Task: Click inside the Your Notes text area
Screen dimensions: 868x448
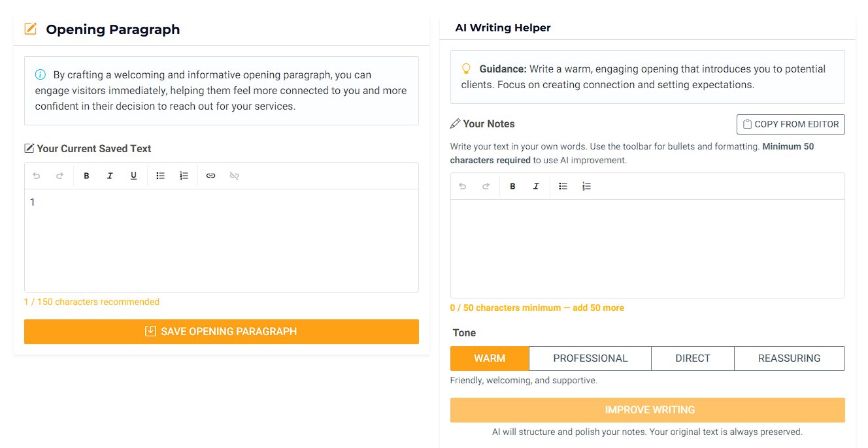Action: 647,248
